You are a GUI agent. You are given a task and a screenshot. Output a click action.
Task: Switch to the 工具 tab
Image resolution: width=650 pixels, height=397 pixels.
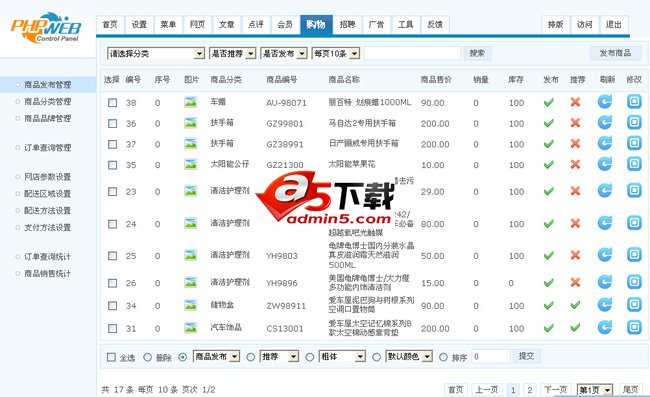click(405, 24)
